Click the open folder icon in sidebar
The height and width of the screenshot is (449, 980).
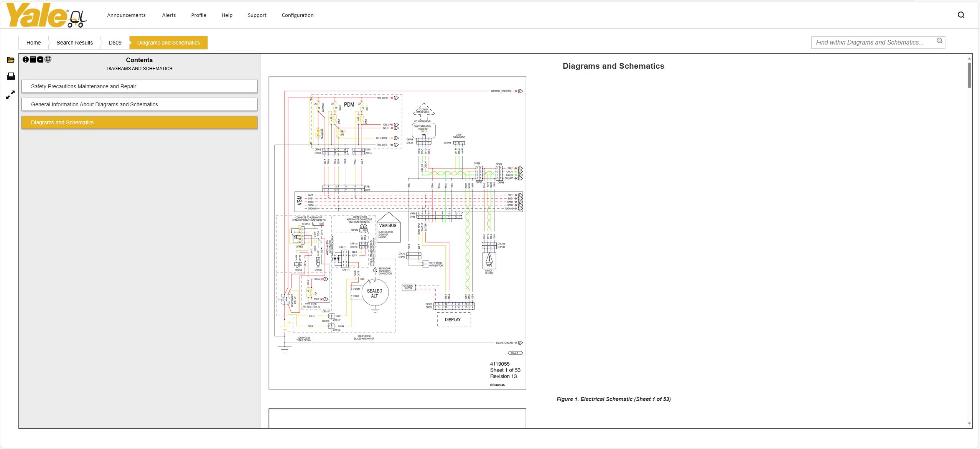(10, 60)
